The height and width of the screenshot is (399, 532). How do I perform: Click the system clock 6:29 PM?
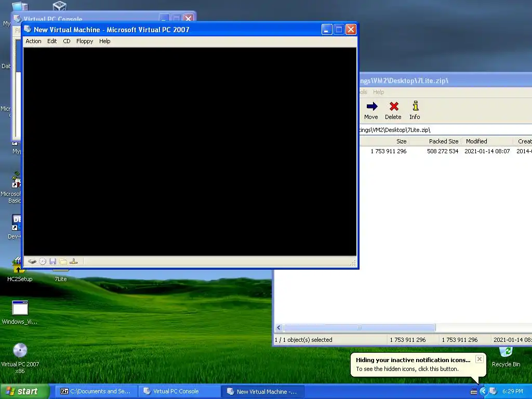click(x=513, y=392)
